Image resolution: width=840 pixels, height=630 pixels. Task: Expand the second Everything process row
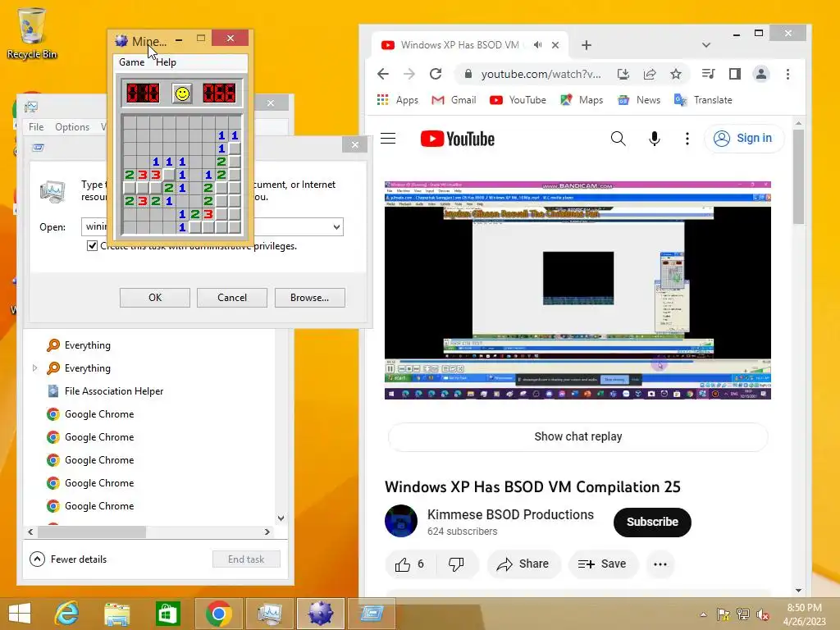[34, 368]
